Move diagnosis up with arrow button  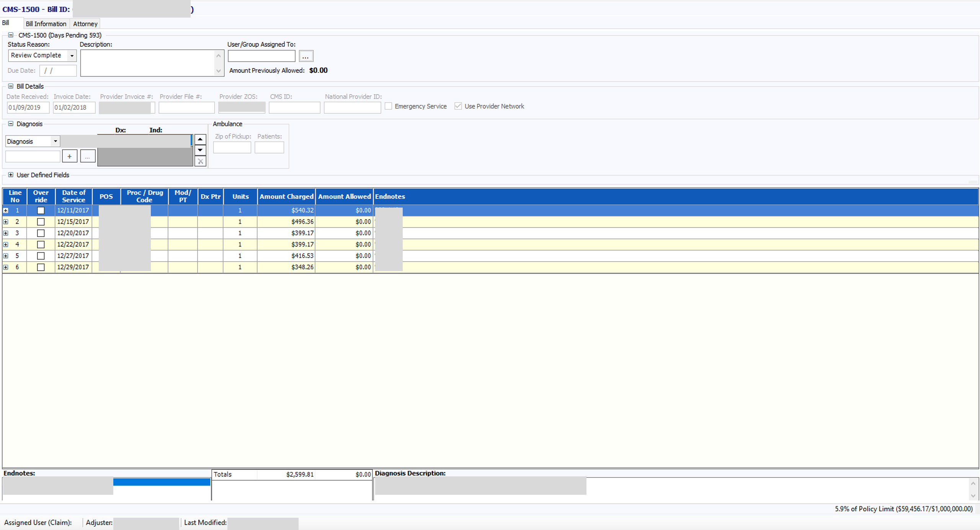200,139
